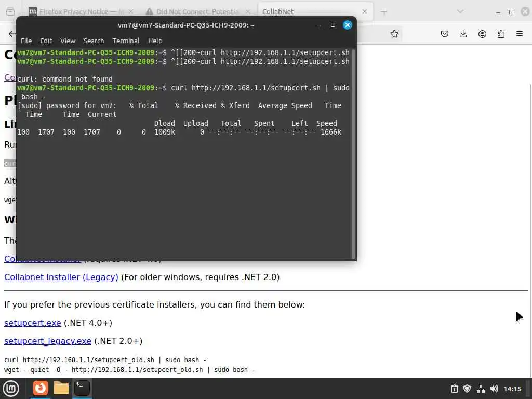Image resolution: width=532 pixels, height=399 pixels.
Task: Close the CollabNet tab
Action: 364,11
